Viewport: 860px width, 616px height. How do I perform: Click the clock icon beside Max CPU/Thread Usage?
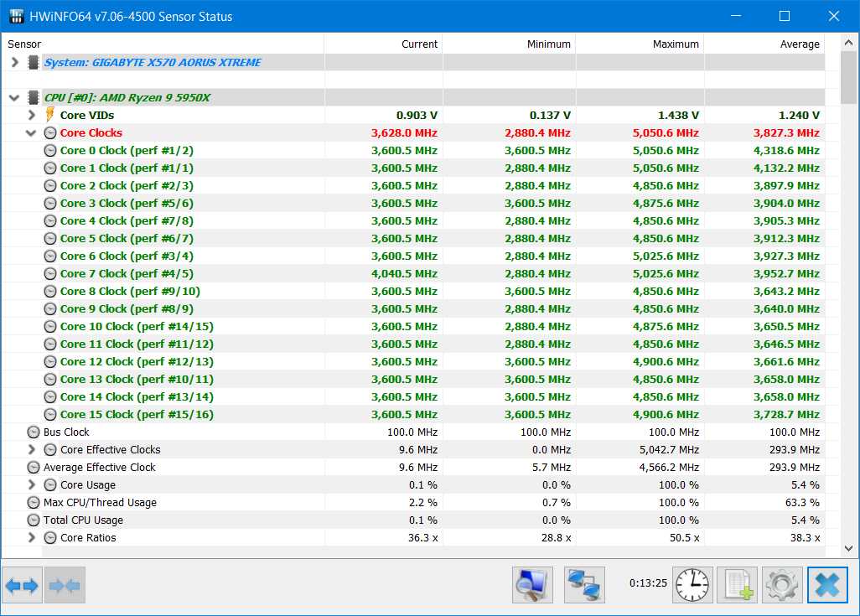point(34,503)
